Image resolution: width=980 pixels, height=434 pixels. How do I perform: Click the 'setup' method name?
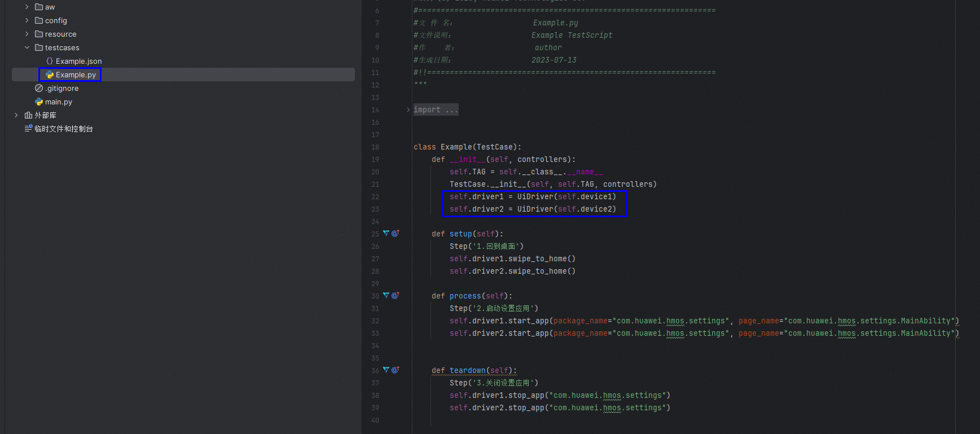pos(461,234)
